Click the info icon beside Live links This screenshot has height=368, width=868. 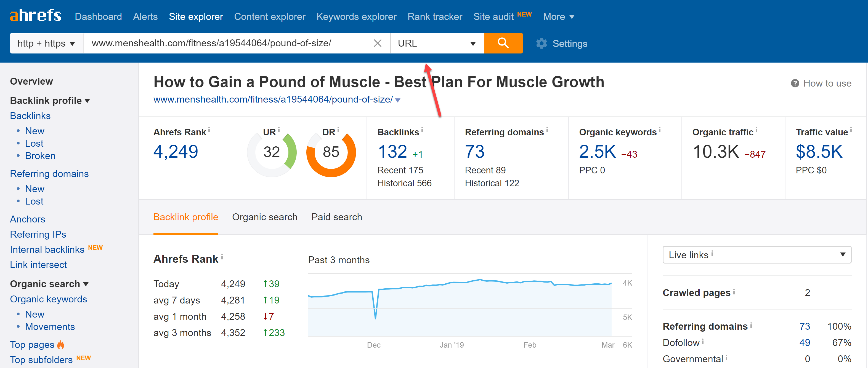pyautogui.click(x=712, y=254)
